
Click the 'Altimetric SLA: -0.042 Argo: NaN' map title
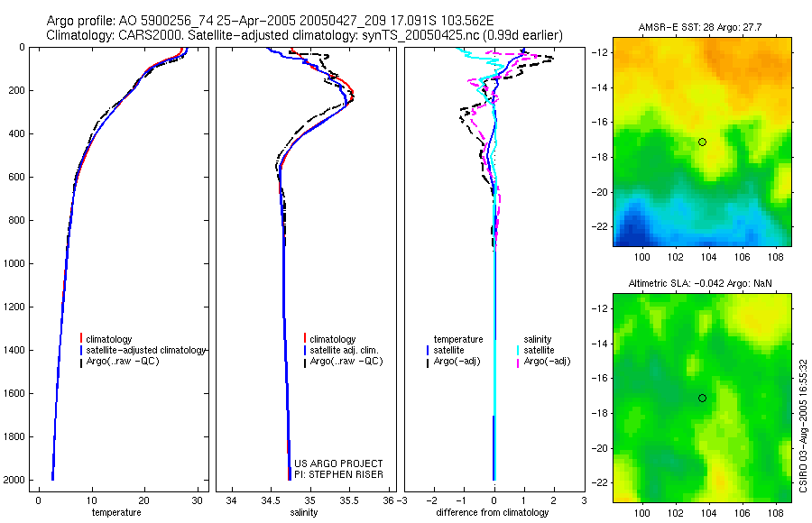(700, 284)
